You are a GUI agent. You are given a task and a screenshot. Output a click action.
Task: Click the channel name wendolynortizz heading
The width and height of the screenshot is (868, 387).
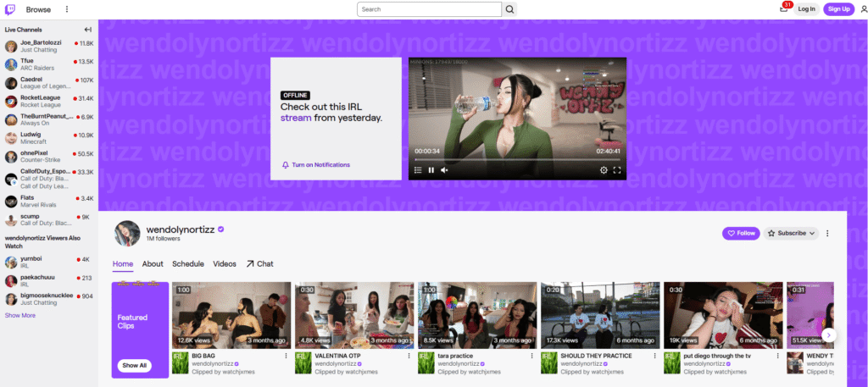coord(181,229)
